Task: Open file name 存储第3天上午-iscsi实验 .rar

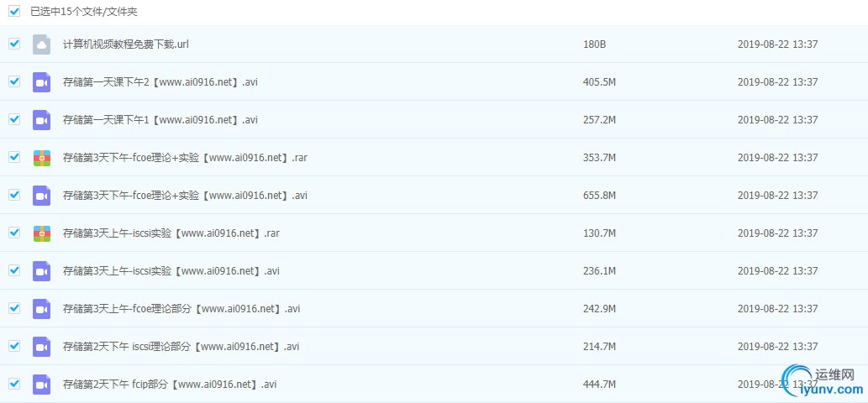Action: [x=171, y=233]
